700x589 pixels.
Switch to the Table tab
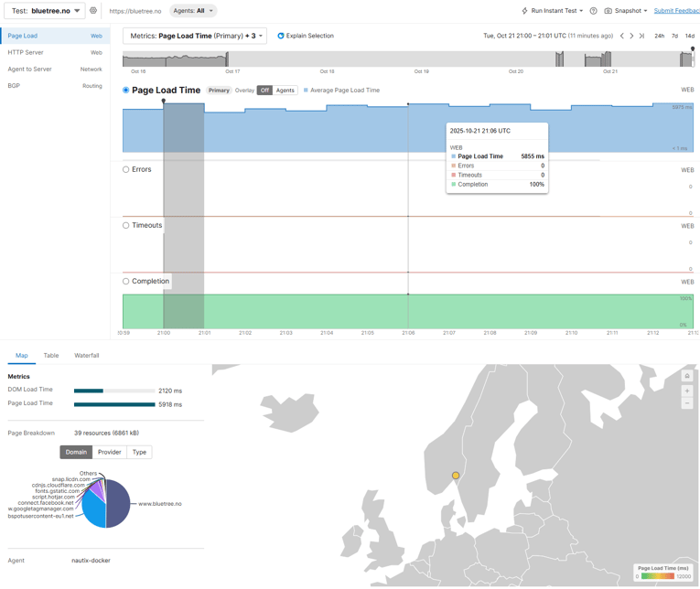tap(51, 356)
